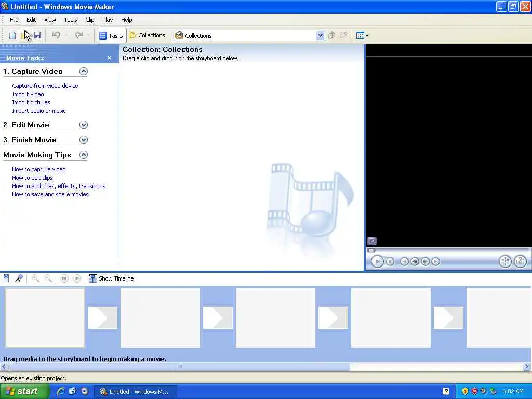This screenshot has height=399, width=532.
Task: Click the Undo arrow icon
Action: point(56,35)
